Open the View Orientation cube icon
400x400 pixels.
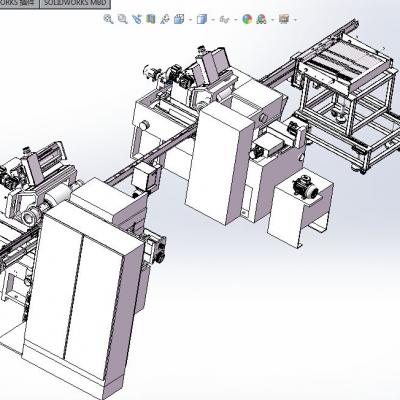coord(179,19)
